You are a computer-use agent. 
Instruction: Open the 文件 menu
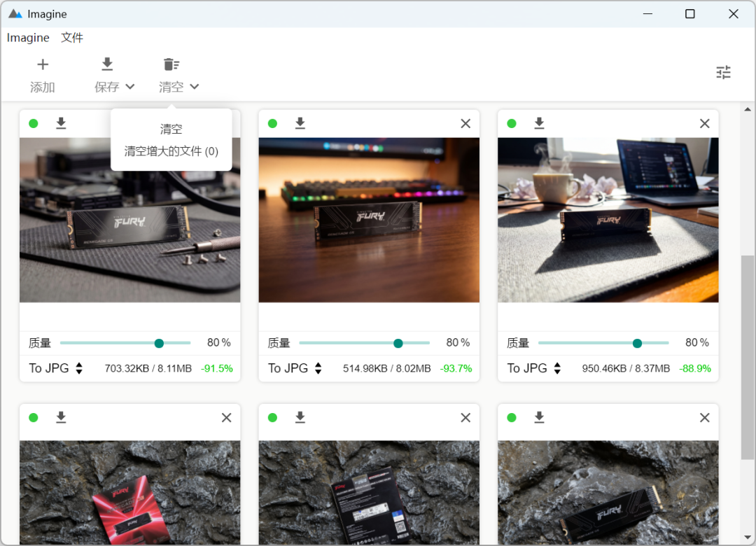(x=72, y=38)
